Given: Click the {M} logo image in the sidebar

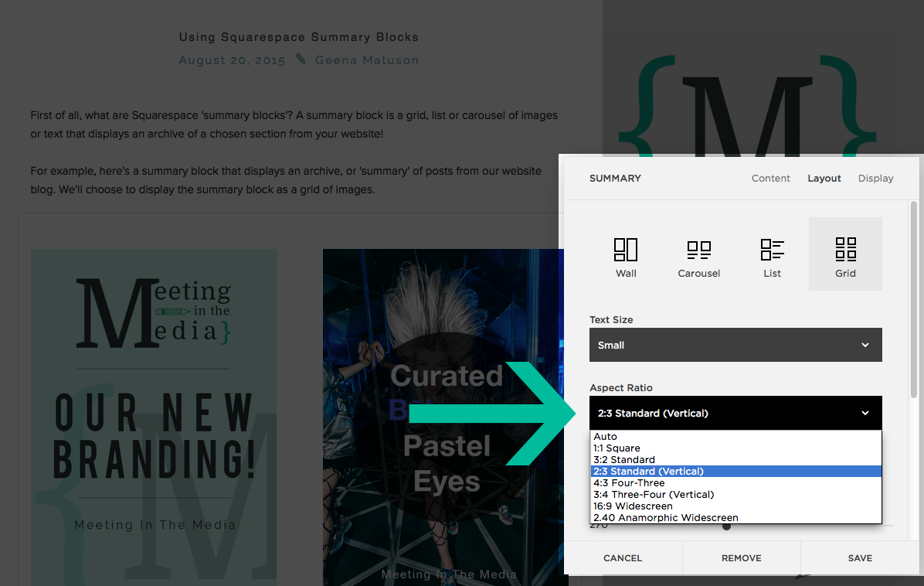Looking at the screenshot, I should coord(747,106).
